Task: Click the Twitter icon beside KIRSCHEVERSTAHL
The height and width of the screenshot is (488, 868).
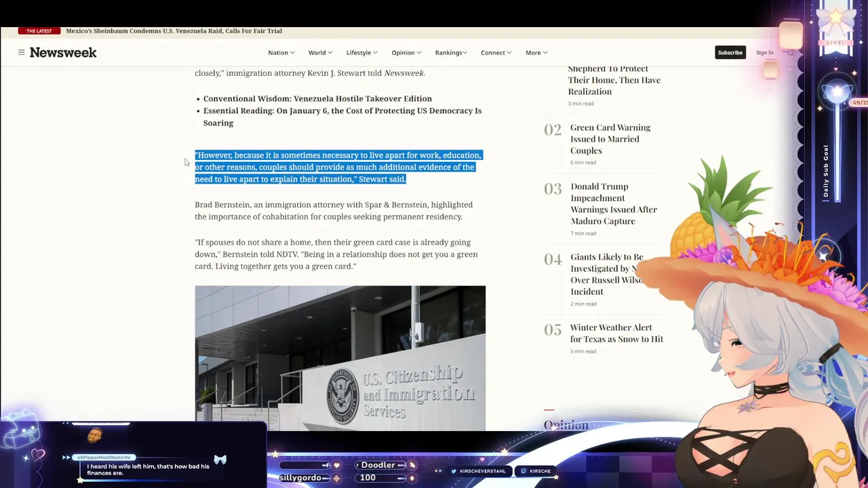Action: coord(454,471)
